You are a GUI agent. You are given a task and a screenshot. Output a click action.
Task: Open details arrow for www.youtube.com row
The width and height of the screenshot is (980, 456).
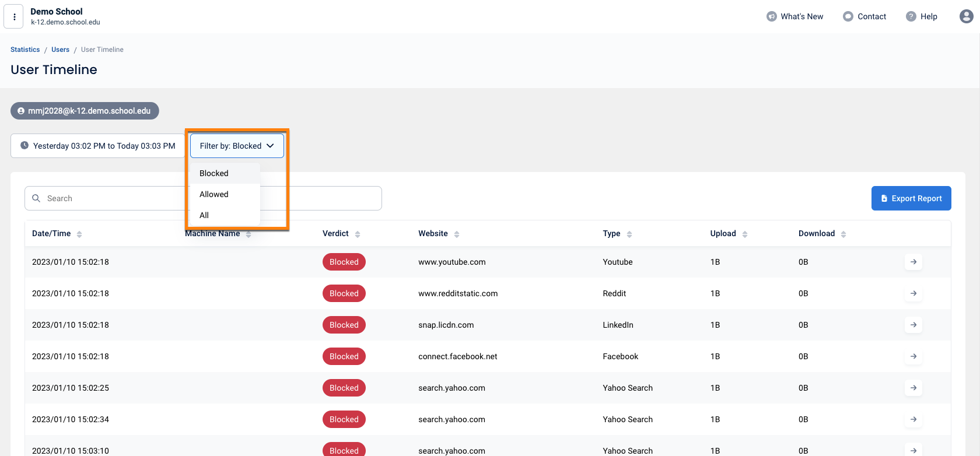[914, 262]
